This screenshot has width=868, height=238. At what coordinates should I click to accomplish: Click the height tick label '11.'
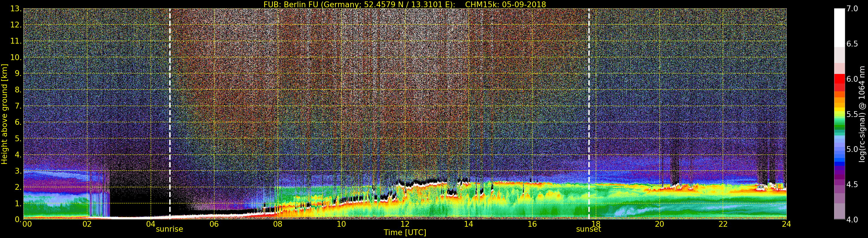pyautogui.click(x=16, y=41)
